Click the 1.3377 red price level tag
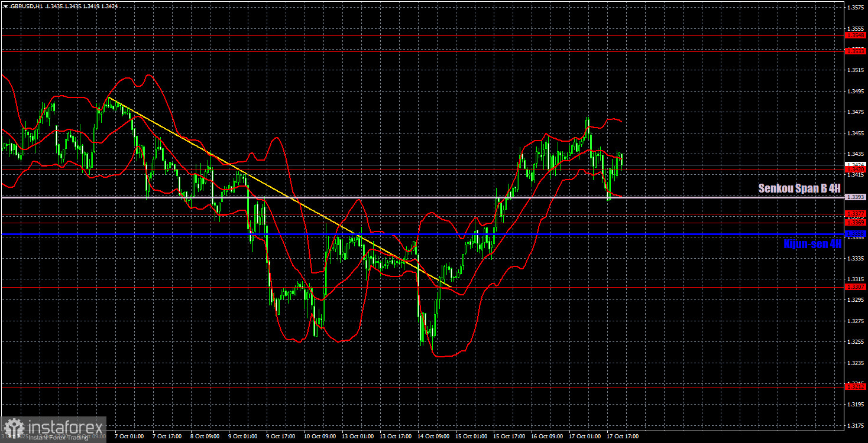The image size is (868, 443). coord(856,213)
